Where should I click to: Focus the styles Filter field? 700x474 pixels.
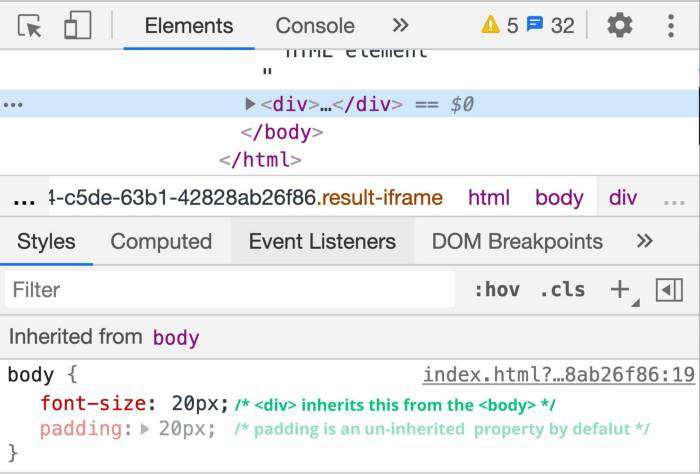coord(230,290)
